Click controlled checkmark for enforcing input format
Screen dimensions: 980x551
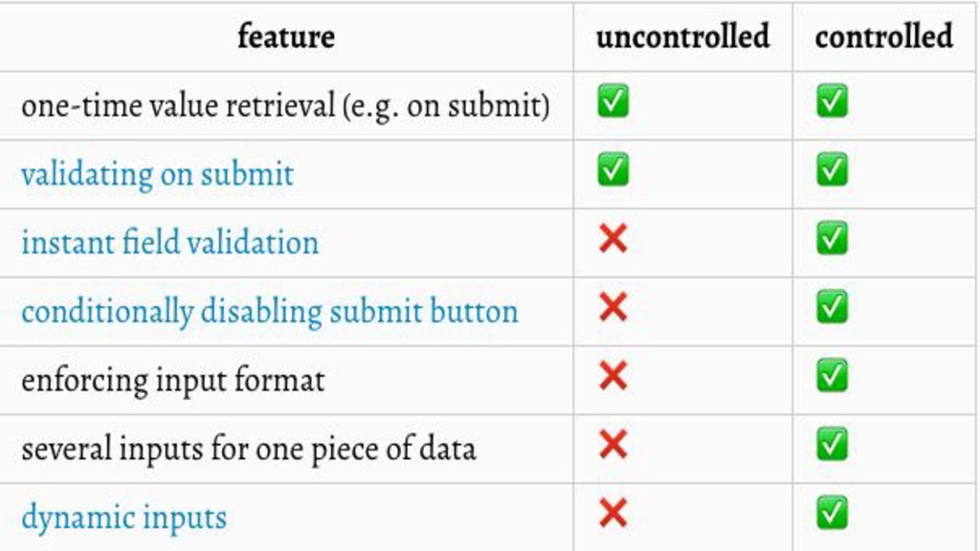832,376
